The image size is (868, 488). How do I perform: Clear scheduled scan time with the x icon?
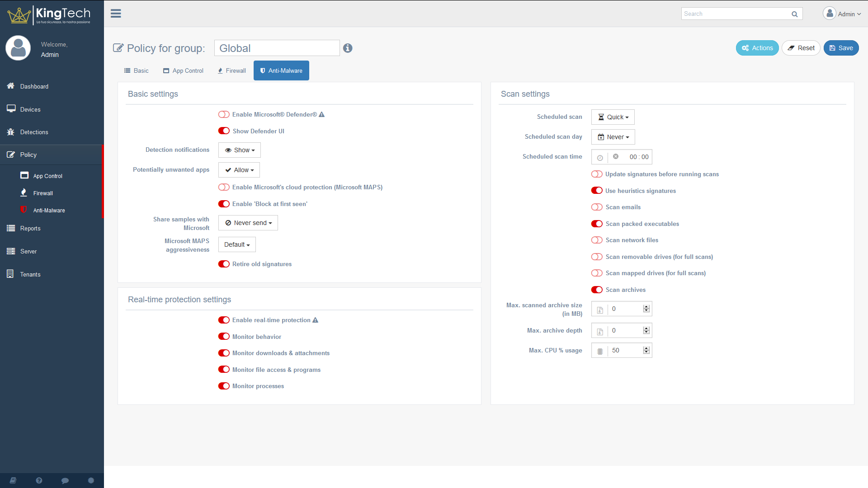[616, 156]
